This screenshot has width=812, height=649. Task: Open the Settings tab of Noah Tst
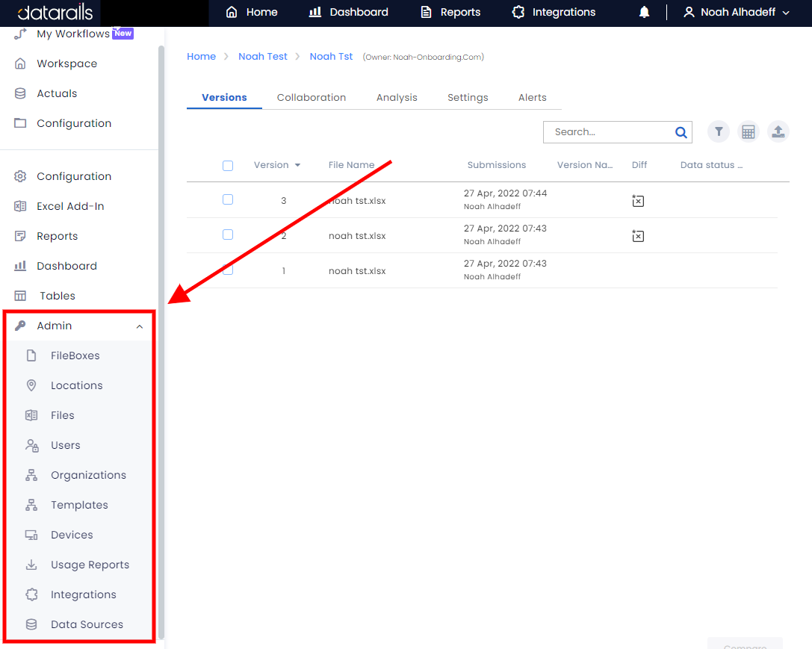tap(468, 97)
